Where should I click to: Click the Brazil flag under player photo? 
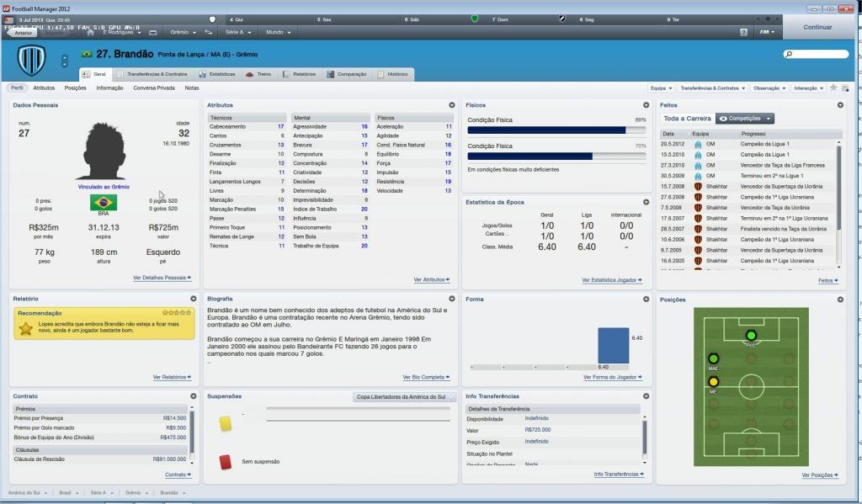point(104,202)
